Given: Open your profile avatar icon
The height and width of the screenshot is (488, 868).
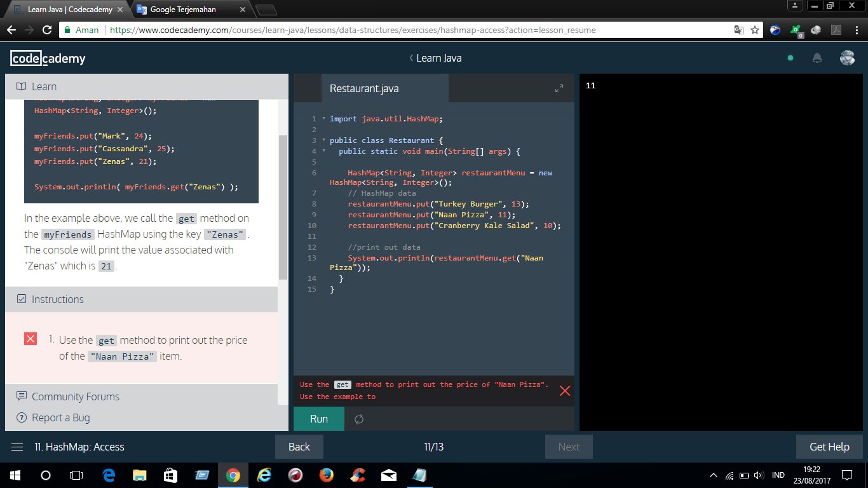Looking at the screenshot, I should (848, 58).
